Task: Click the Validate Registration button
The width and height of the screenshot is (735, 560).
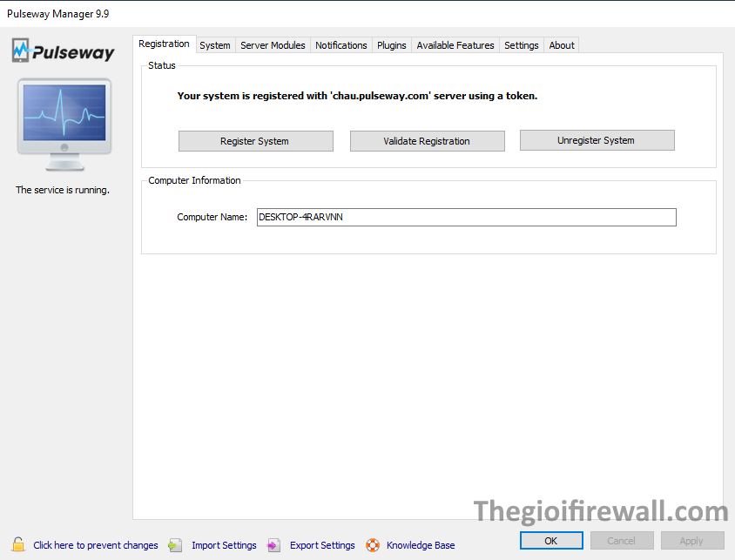Action: point(427,141)
